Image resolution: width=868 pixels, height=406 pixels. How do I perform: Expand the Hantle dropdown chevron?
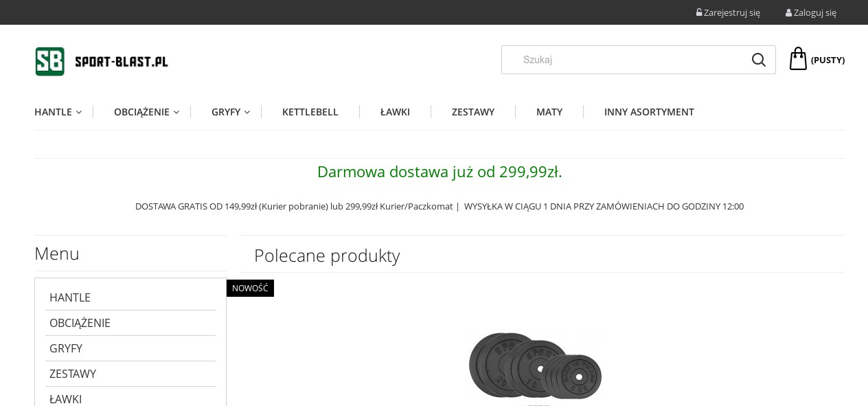(79, 112)
